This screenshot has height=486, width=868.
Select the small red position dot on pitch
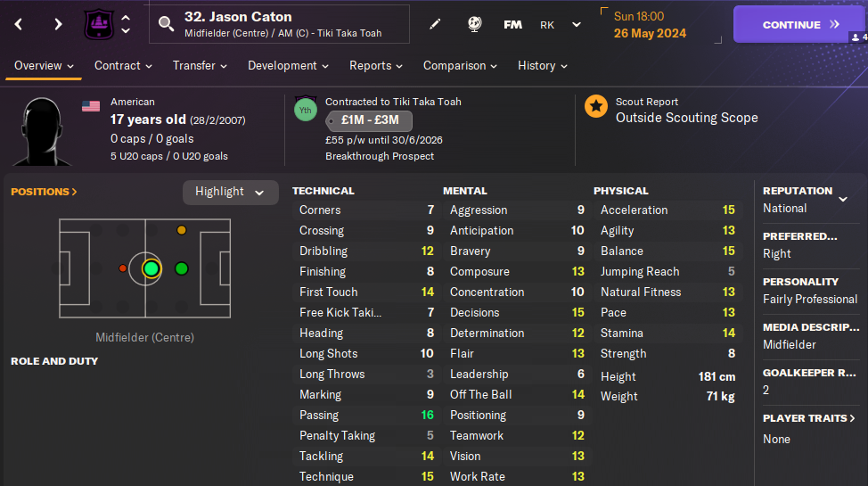coord(123,268)
